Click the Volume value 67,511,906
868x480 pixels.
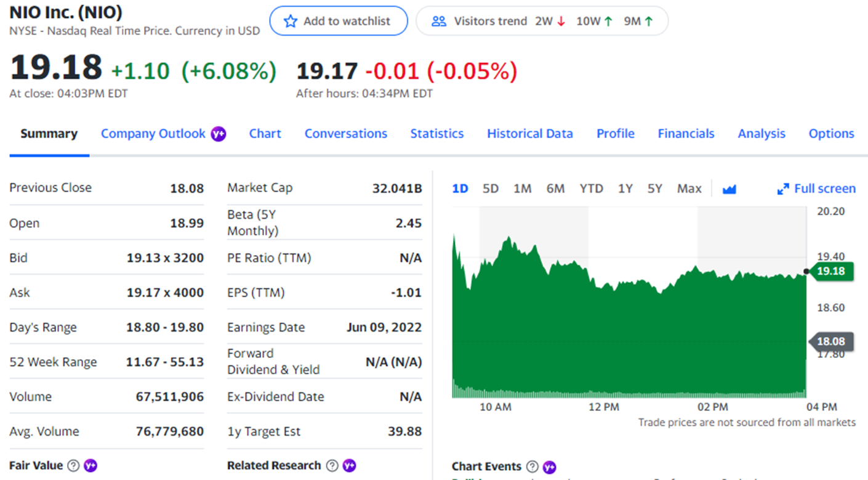point(170,397)
